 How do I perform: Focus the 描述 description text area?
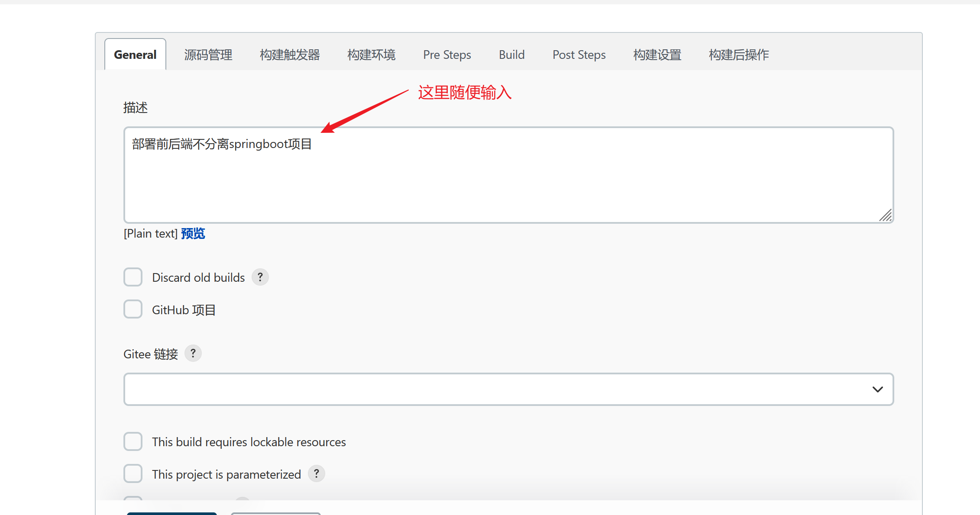coord(509,175)
